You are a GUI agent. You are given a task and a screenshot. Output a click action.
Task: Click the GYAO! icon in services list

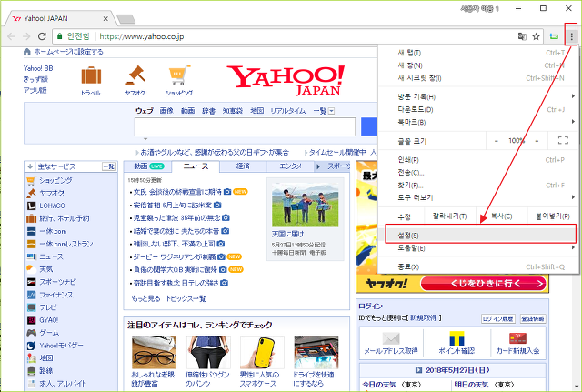point(32,320)
